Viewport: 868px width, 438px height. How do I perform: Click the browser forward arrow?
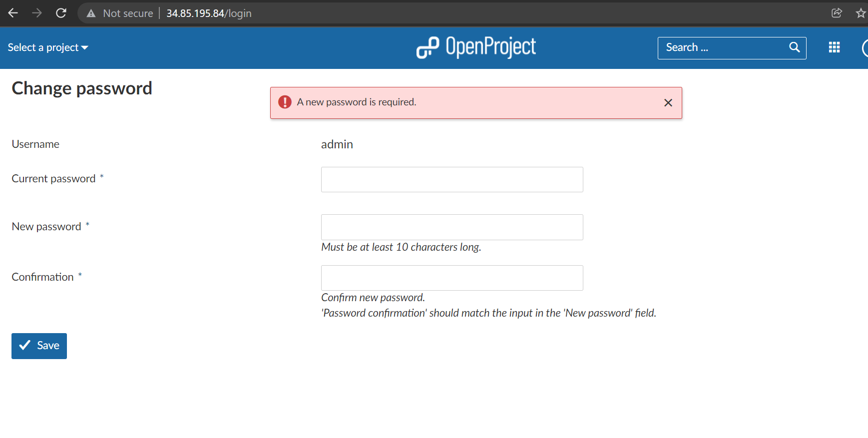click(37, 13)
